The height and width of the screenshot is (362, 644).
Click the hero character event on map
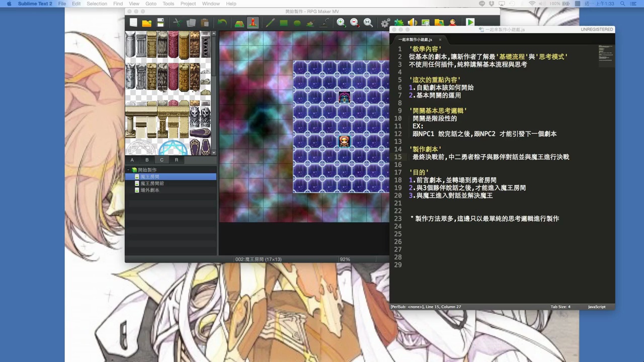pos(344,141)
